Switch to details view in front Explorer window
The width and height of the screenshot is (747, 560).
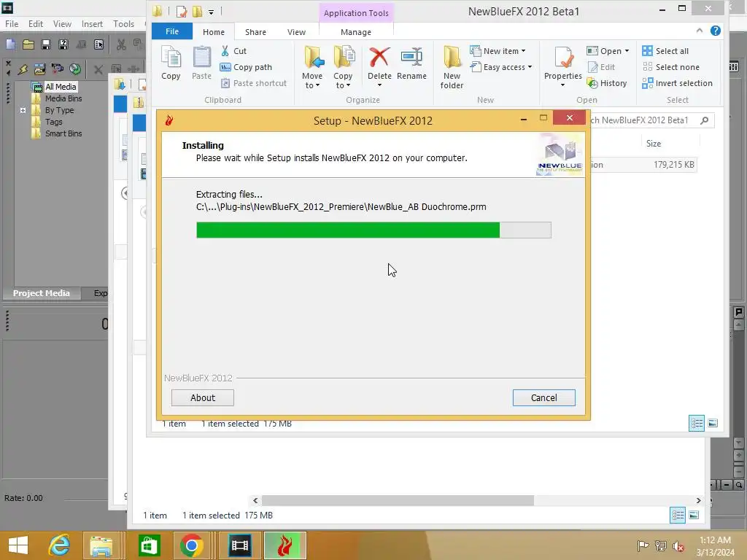(697, 424)
